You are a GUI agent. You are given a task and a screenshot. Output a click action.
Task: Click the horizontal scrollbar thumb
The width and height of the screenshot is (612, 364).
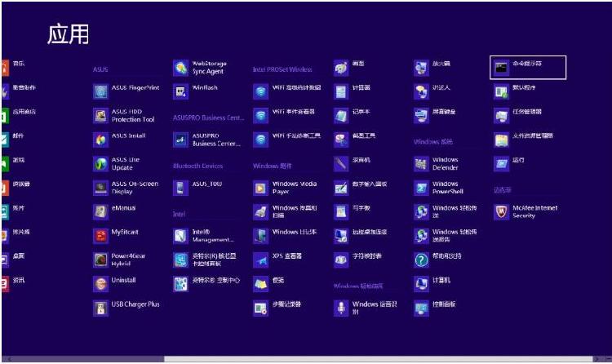[x=378, y=359]
